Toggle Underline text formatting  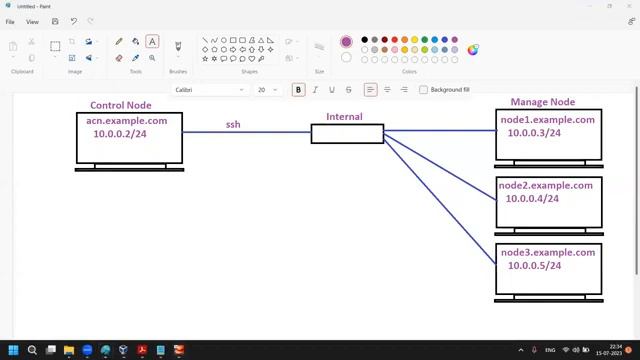point(332,90)
